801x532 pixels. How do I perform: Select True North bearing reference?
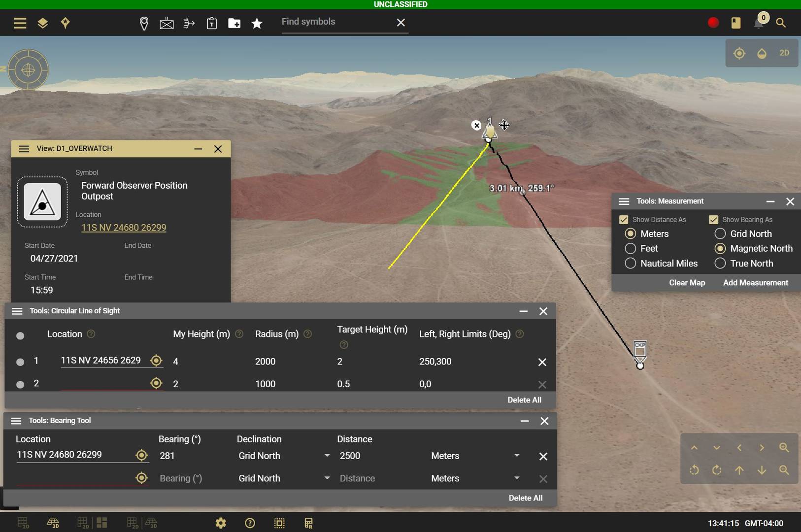[720, 264]
